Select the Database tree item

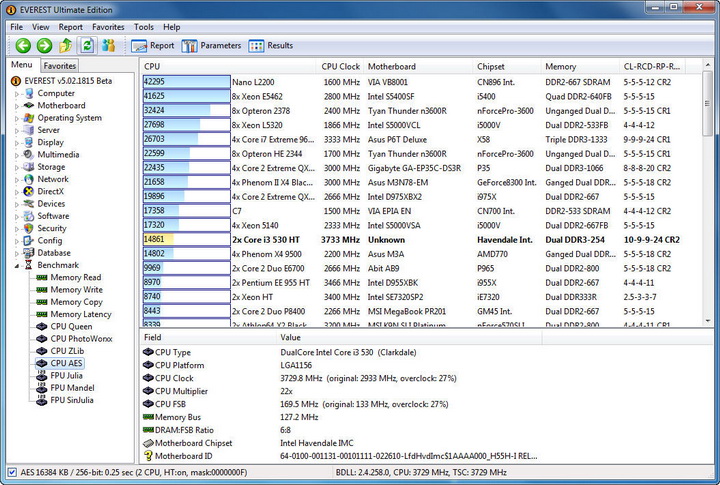coord(54,253)
